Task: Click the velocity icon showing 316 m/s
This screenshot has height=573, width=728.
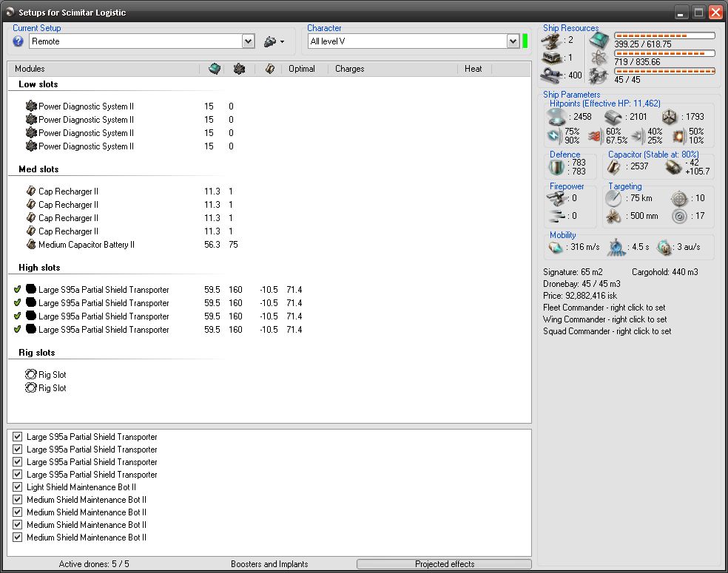Action: (x=556, y=247)
